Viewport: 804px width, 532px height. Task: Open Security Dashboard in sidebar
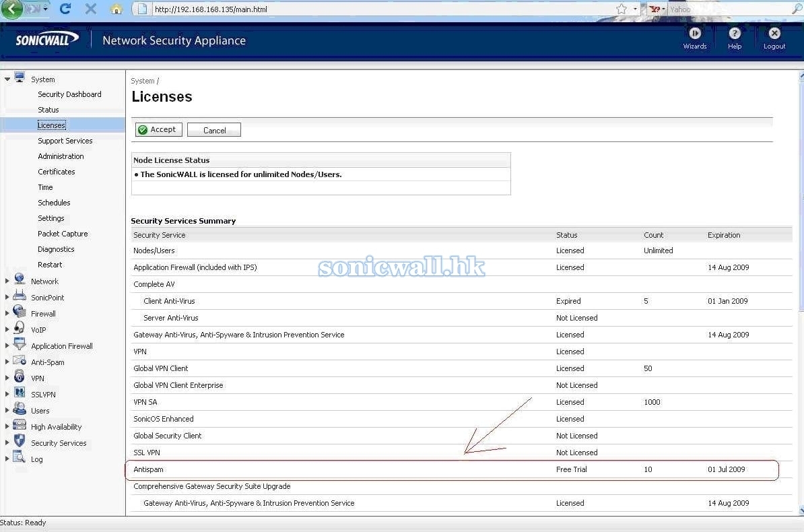(x=69, y=94)
